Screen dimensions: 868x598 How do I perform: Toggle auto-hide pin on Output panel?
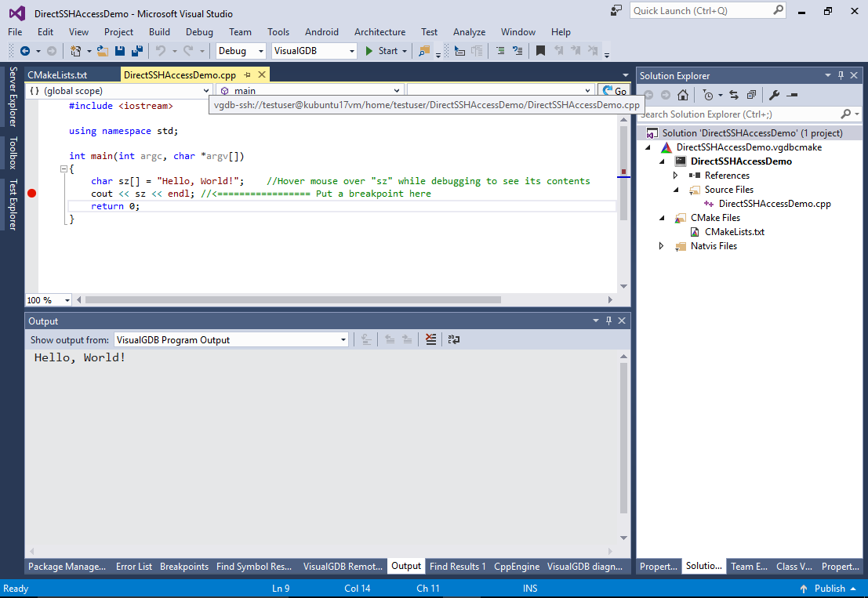click(x=608, y=321)
